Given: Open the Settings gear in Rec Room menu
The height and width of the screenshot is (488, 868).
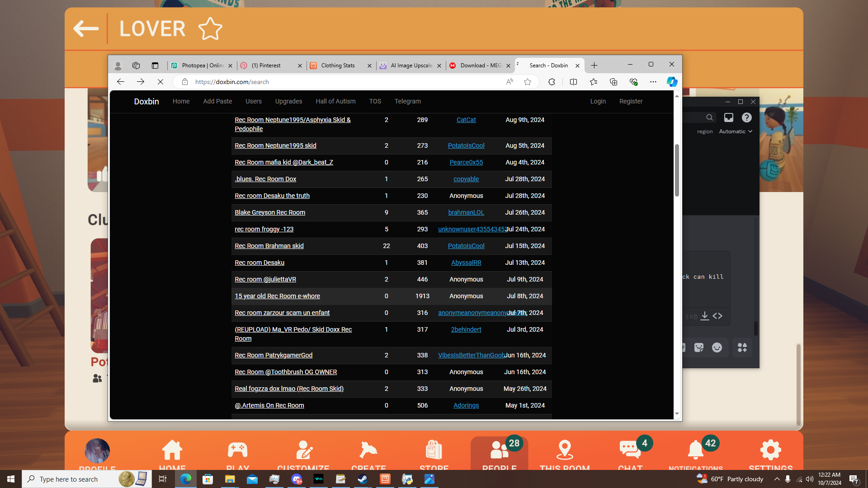Looking at the screenshot, I should click(x=770, y=450).
